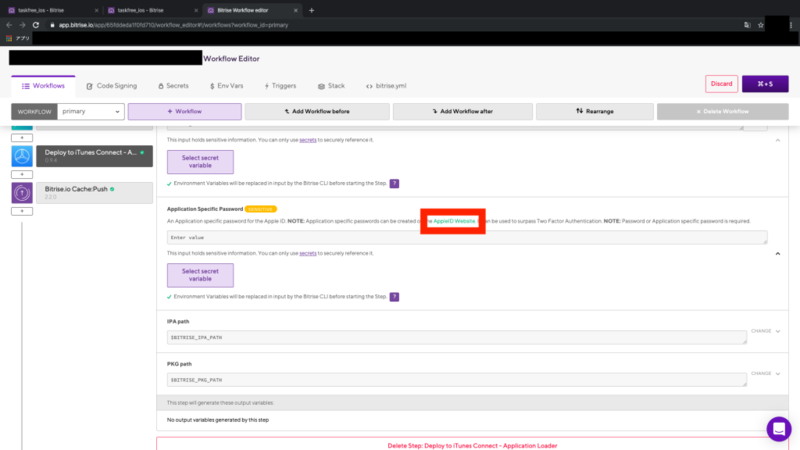Click Add Workflow after

463,111
